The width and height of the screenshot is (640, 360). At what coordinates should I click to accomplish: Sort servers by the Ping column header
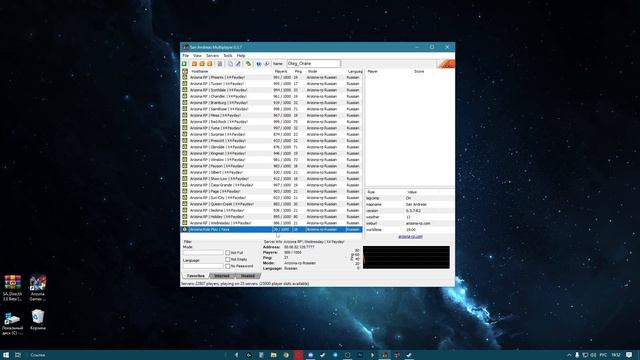point(299,71)
